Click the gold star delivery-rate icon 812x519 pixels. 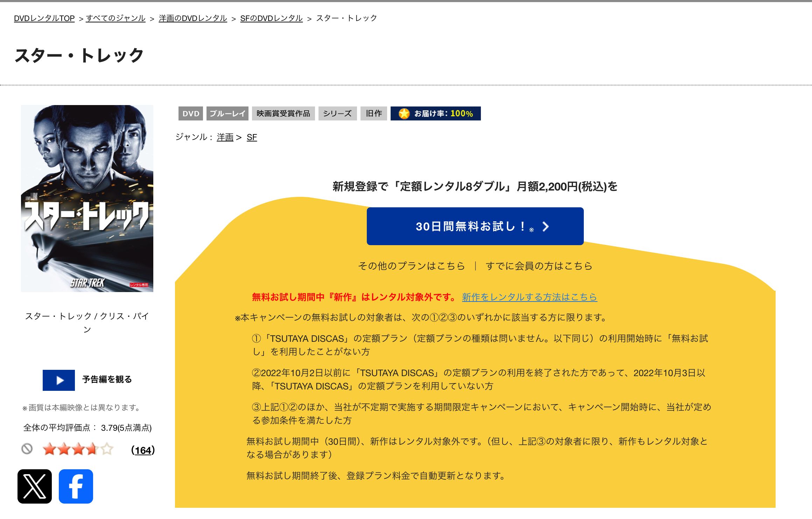(404, 113)
